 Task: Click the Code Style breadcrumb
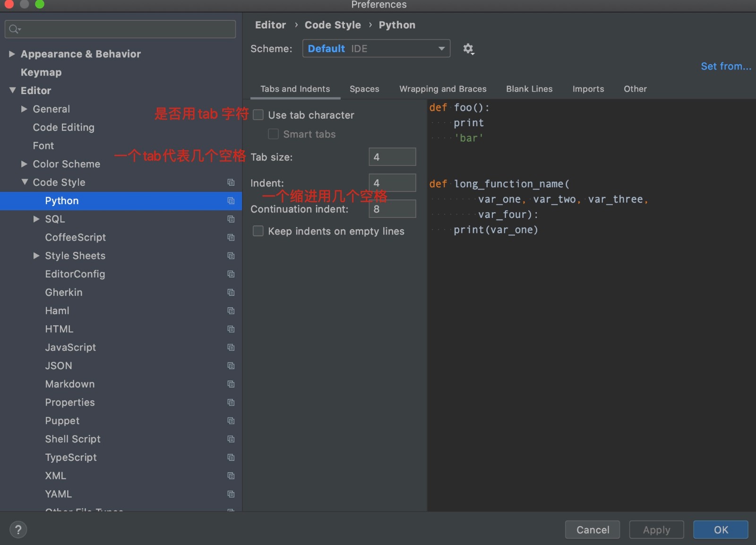333,25
